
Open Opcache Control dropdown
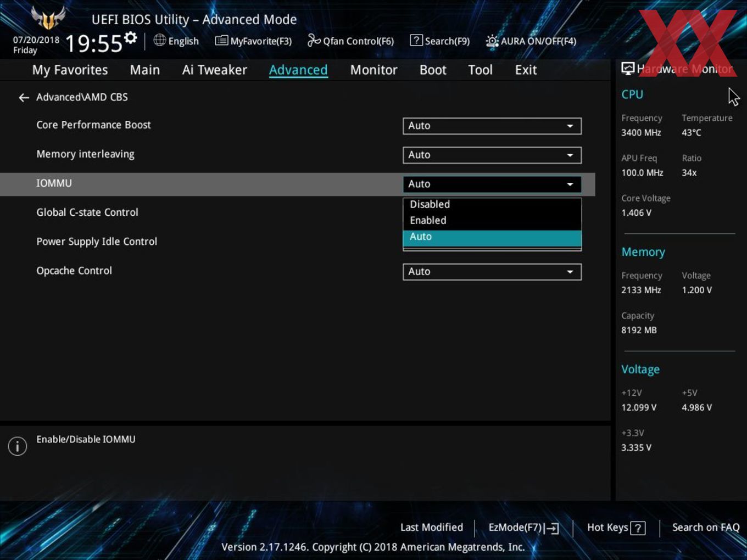[492, 272]
